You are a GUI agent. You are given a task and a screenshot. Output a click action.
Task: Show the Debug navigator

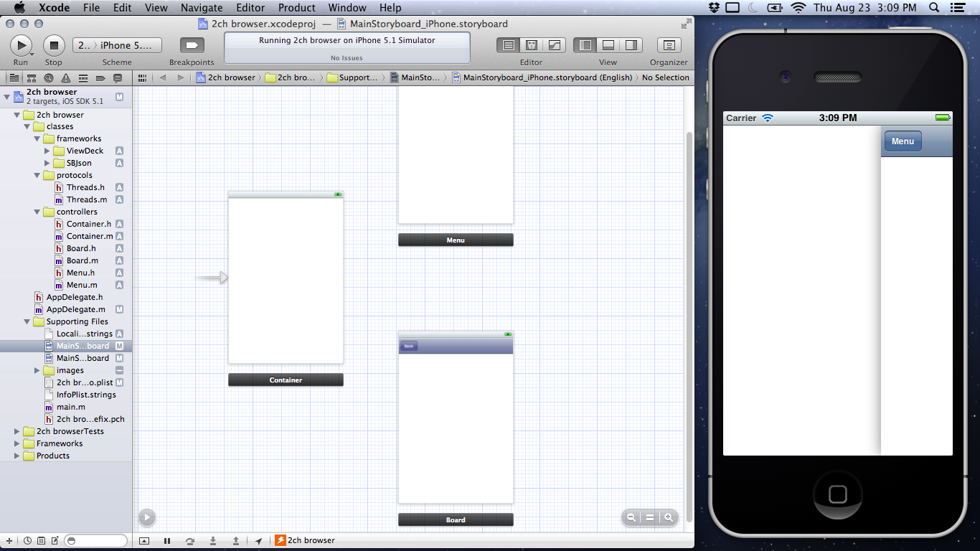pyautogui.click(x=83, y=77)
